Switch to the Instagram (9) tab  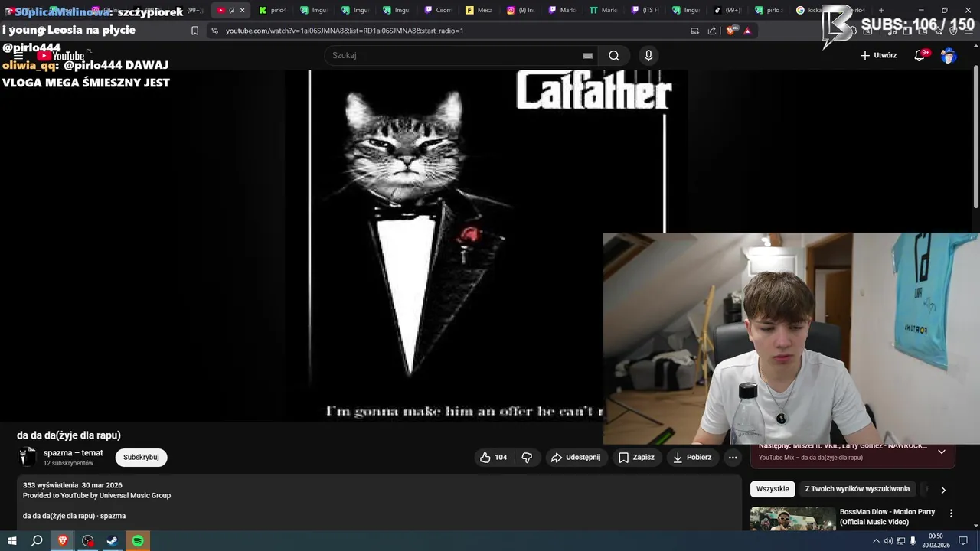[521, 10]
